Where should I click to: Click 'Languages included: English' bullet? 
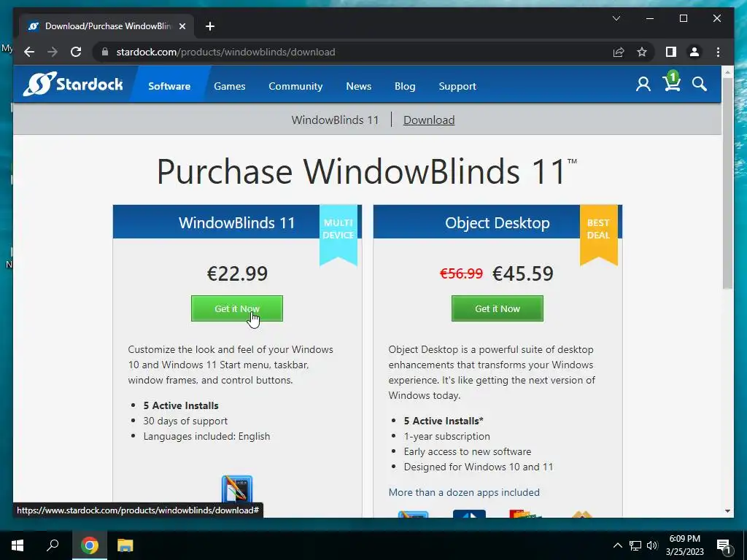[x=206, y=436]
